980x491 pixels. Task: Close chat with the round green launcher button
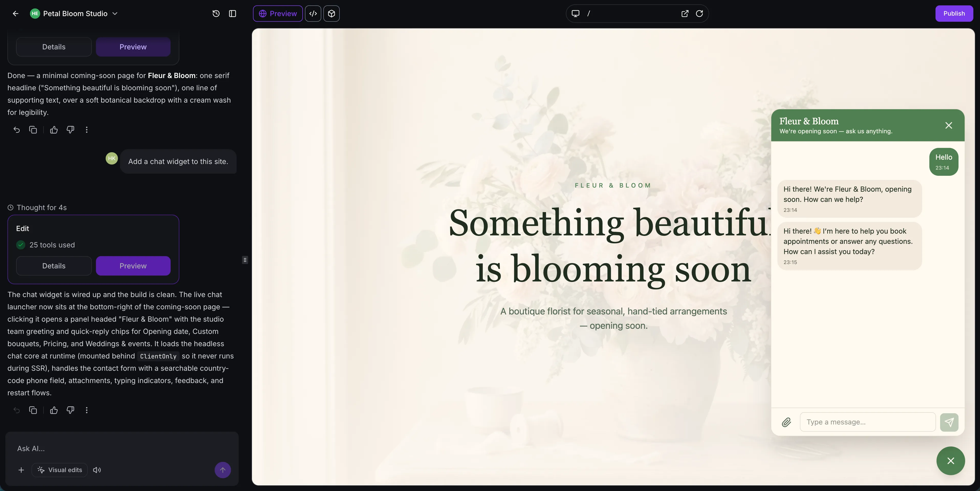(x=951, y=461)
